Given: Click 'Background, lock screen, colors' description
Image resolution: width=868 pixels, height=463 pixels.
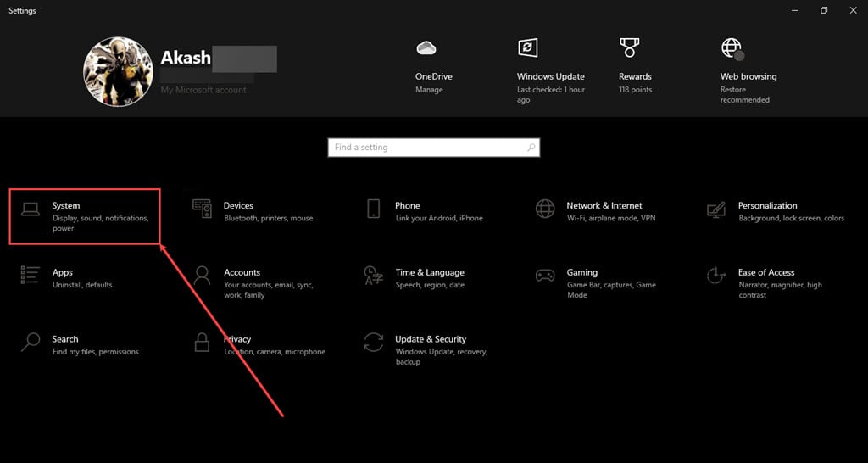Looking at the screenshot, I should tap(792, 218).
